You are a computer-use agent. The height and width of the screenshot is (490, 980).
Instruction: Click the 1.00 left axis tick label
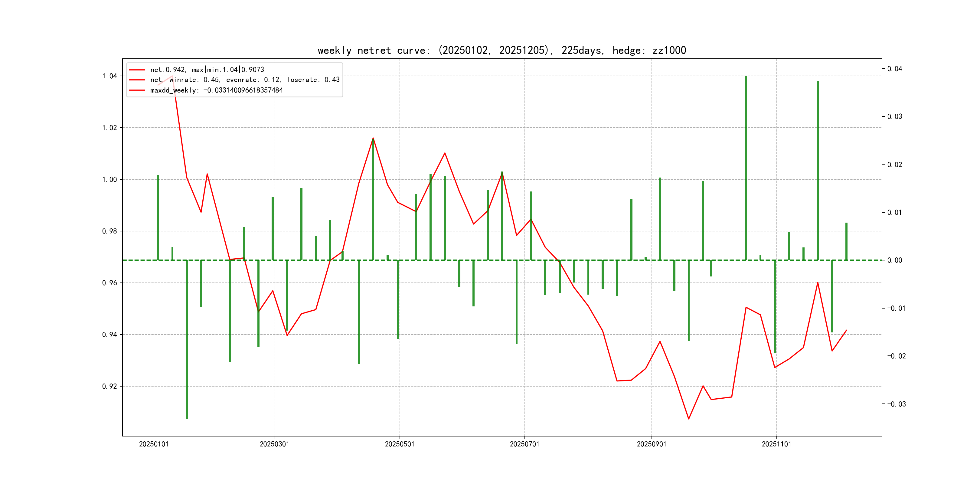109,180
